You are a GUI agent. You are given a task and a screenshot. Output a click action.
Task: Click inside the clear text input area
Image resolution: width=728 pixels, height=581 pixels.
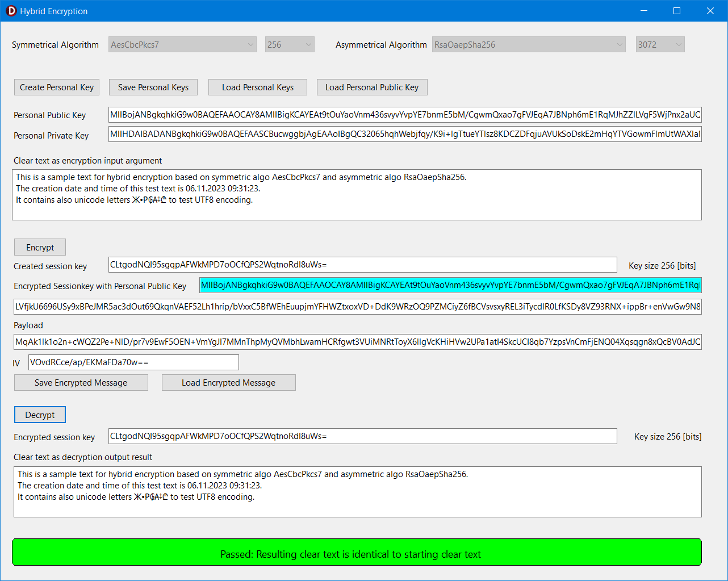pos(357,194)
